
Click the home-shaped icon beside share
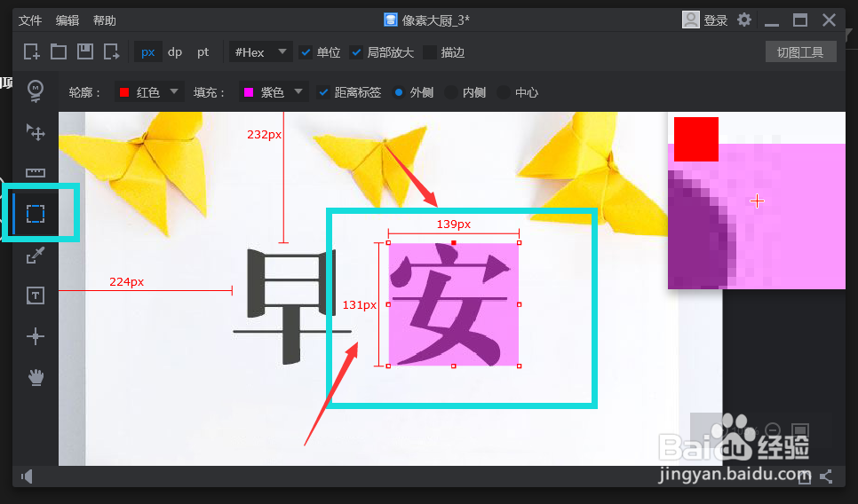(x=805, y=477)
